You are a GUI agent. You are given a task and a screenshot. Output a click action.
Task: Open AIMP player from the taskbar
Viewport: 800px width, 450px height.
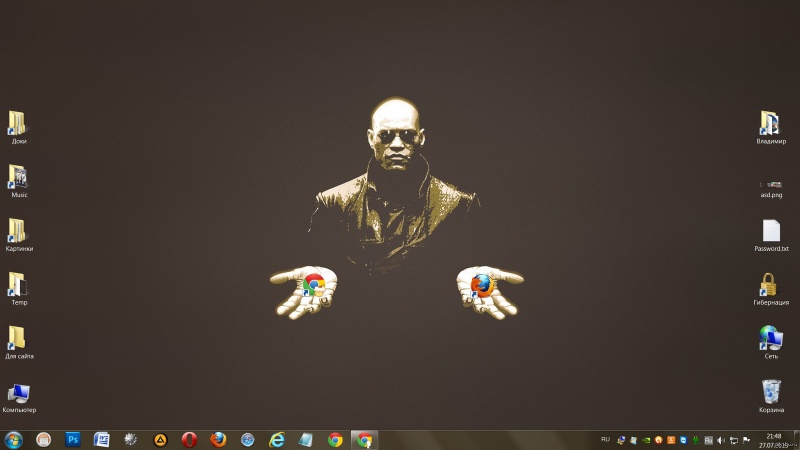160,440
